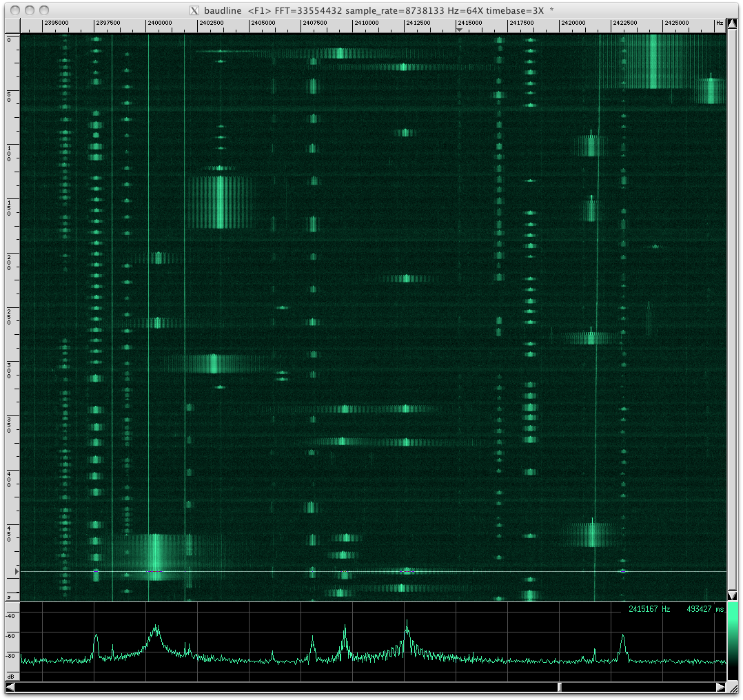Click the -60 label on dB axis
This screenshot has height=700, width=743.
point(10,636)
